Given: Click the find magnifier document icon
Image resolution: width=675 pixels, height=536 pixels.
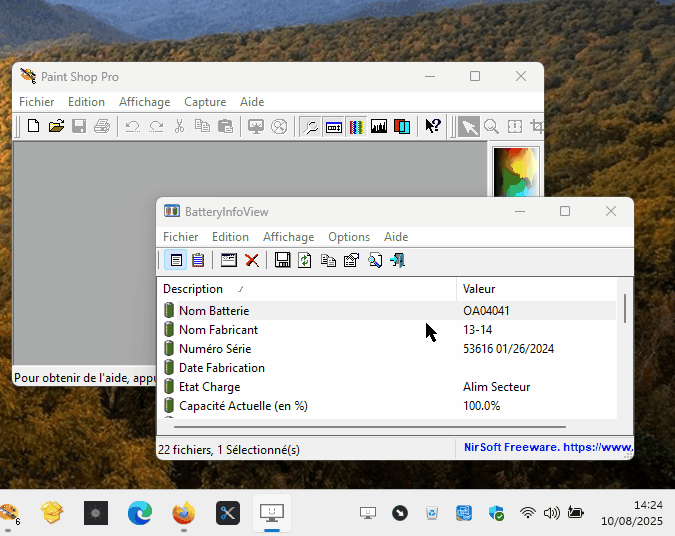Looking at the screenshot, I should point(375,260).
